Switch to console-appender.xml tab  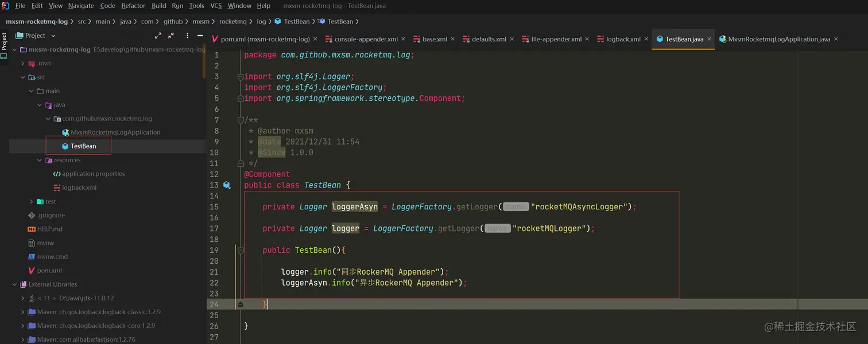pyautogui.click(x=366, y=39)
